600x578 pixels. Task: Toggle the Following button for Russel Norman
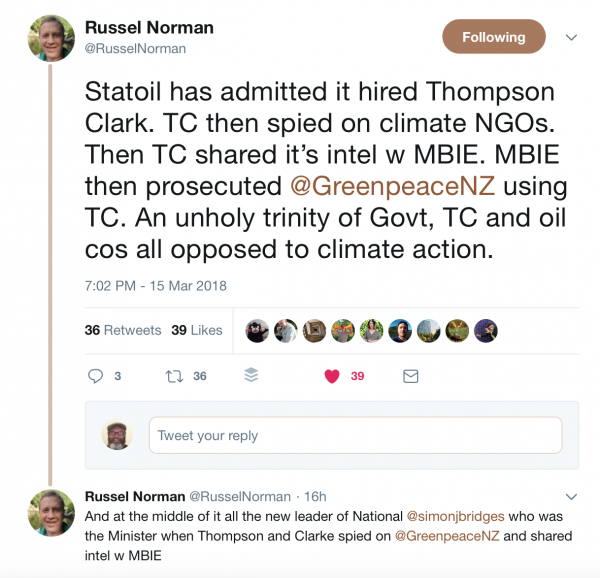point(493,37)
